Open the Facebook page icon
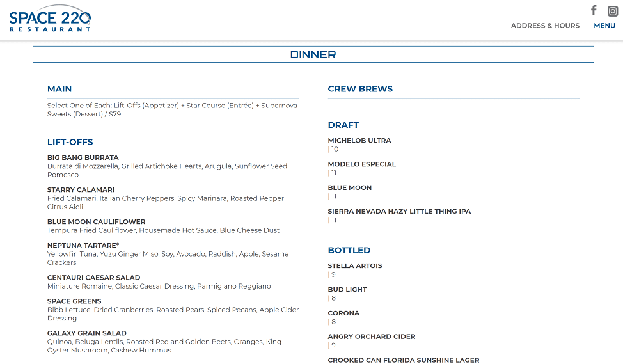This screenshot has height=364, width=623. click(594, 10)
